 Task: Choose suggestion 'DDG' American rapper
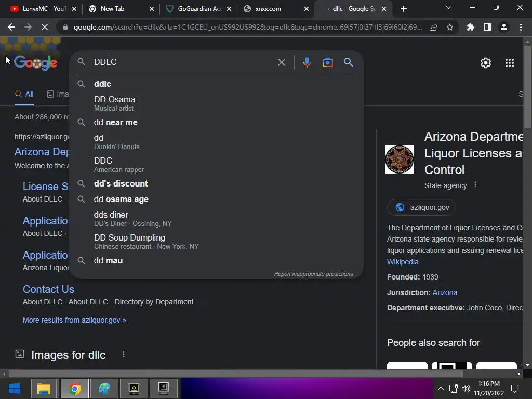pyautogui.click(x=217, y=165)
